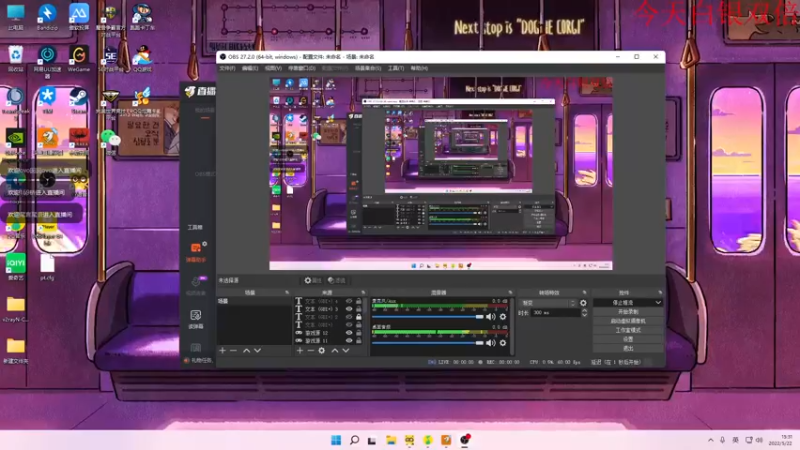Image resolution: width=800 pixels, height=450 pixels.
Task: Remove selected source with minus icon
Action: point(310,351)
